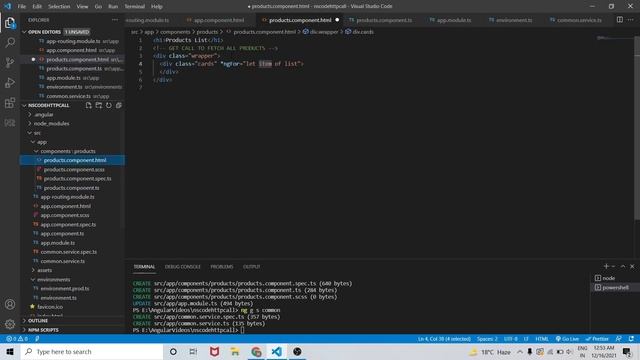
Task: Click the New File icon in NSCODEHTTPCALL header
Action: (89, 105)
